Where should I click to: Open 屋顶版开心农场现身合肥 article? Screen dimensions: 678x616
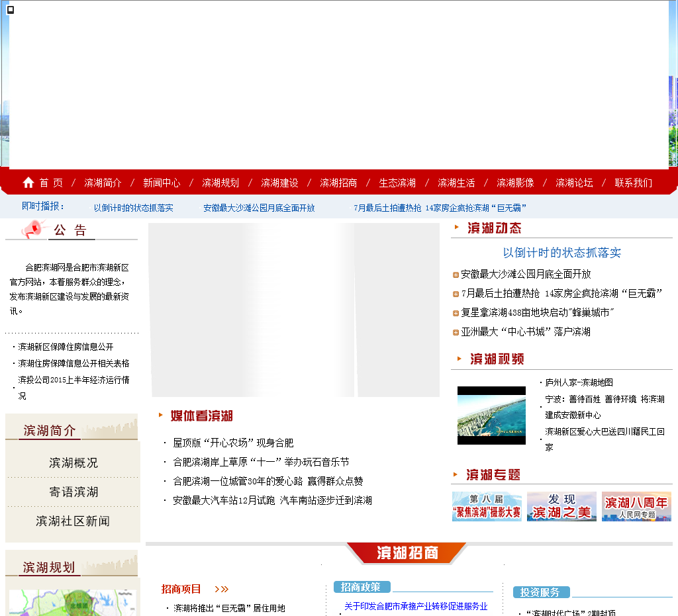pos(233,443)
